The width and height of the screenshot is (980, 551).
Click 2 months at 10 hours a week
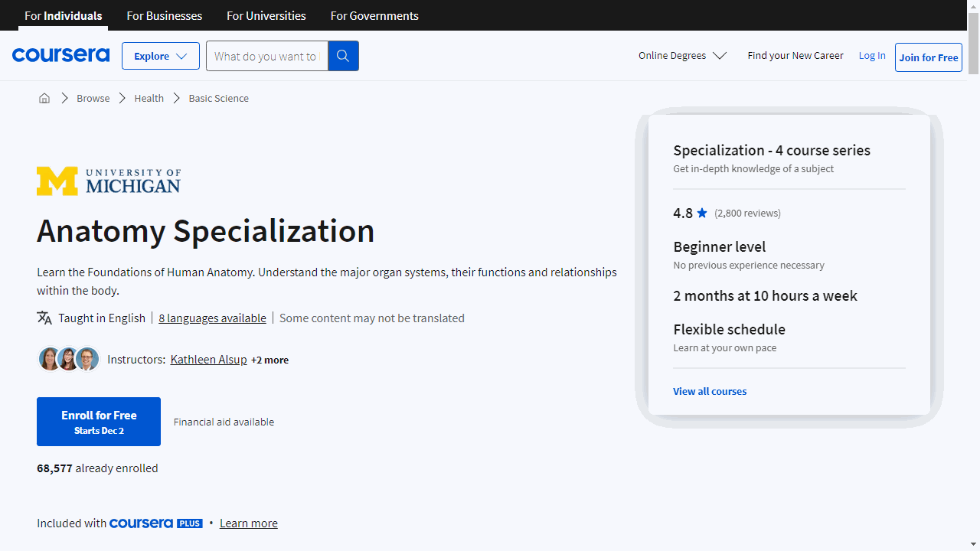click(766, 295)
